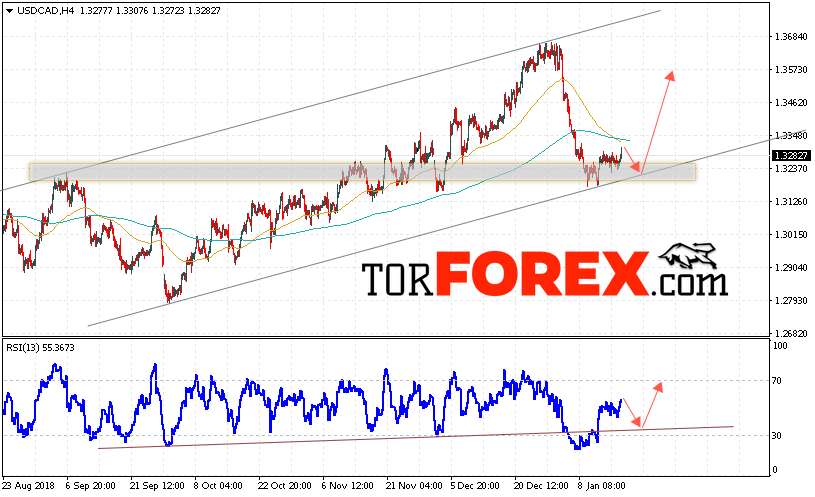Click the RSI level 30 label
The width and height of the screenshot is (815, 497).
coord(777,436)
